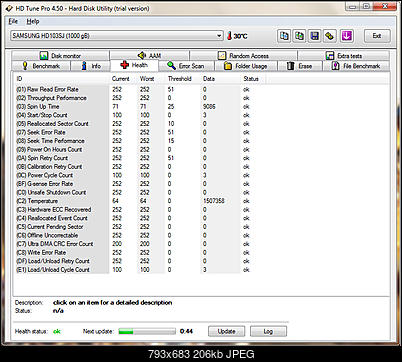Switch to the Random Access tab
Viewport: 402px width, 362px height.
click(x=243, y=56)
